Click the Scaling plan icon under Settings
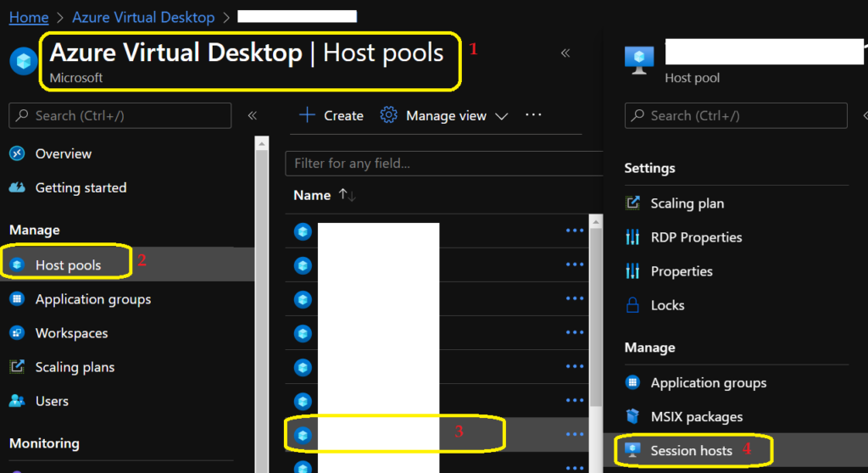The height and width of the screenshot is (473, 868). coord(632,203)
